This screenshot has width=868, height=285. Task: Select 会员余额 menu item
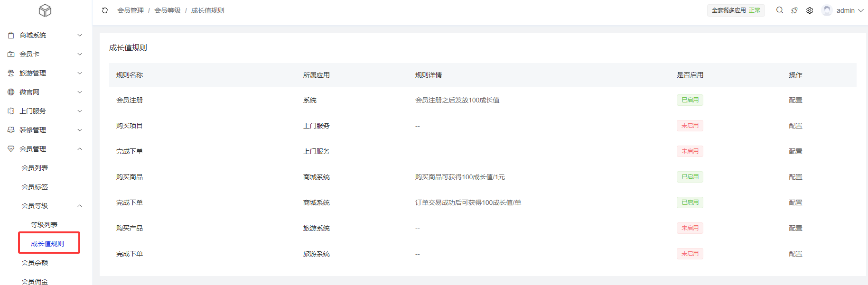(35, 263)
